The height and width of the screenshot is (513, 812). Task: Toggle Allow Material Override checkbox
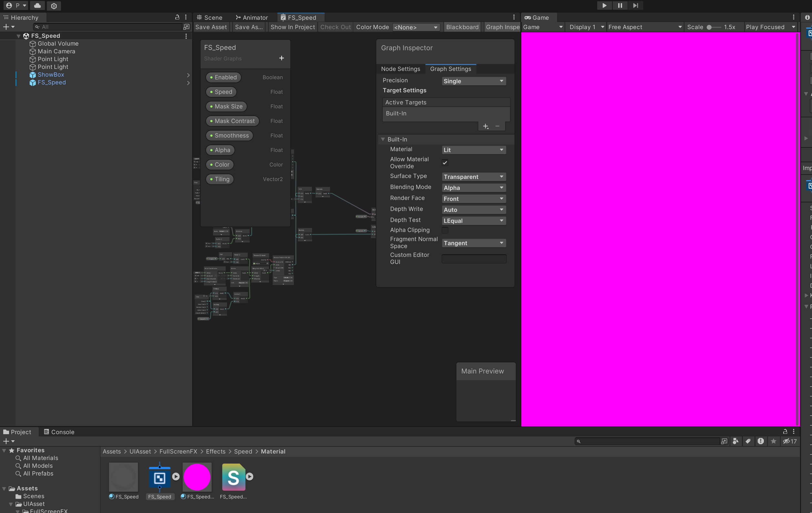point(445,163)
